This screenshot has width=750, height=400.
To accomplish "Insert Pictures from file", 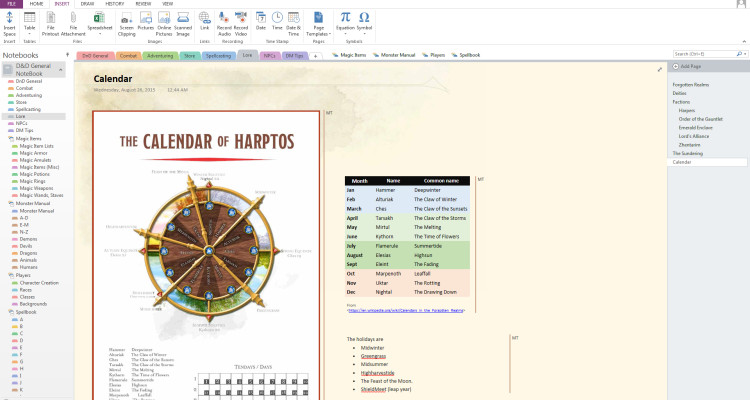I will 145,21.
